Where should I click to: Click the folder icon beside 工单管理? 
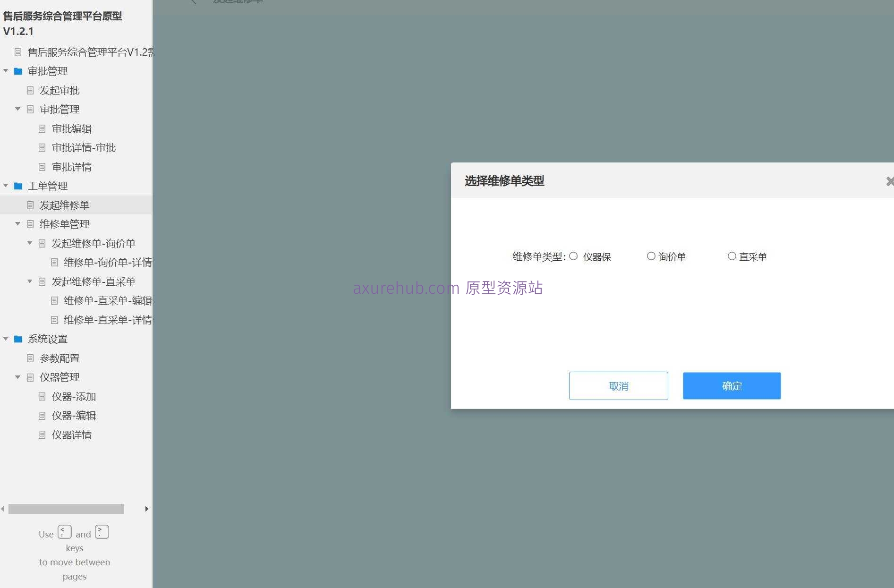click(18, 186)
